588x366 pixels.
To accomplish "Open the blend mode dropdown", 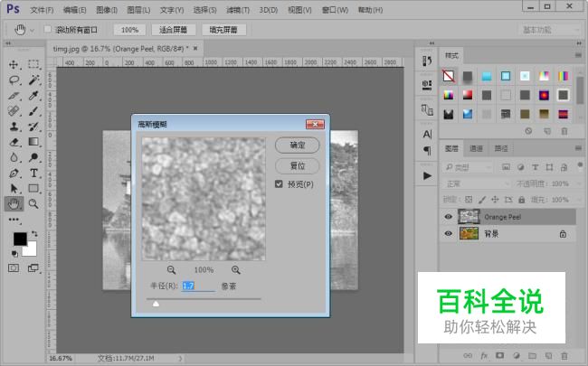I will click(476, 183).
